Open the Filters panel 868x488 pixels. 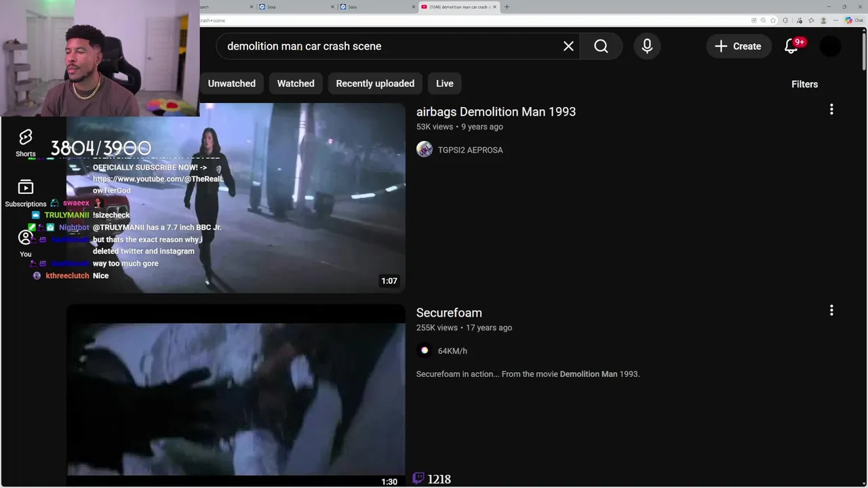pos(804,84)
